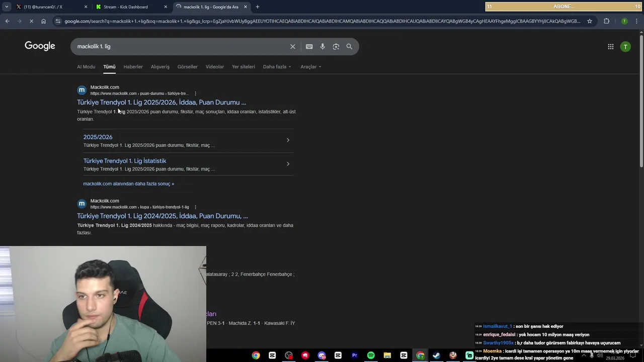Switch to the Stream - Kick Dashboard tab
Screen dimensions: 644x362
click(131, 7)
